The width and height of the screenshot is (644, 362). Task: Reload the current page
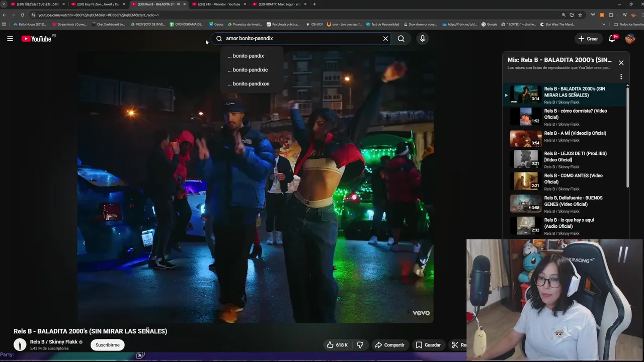22,15
